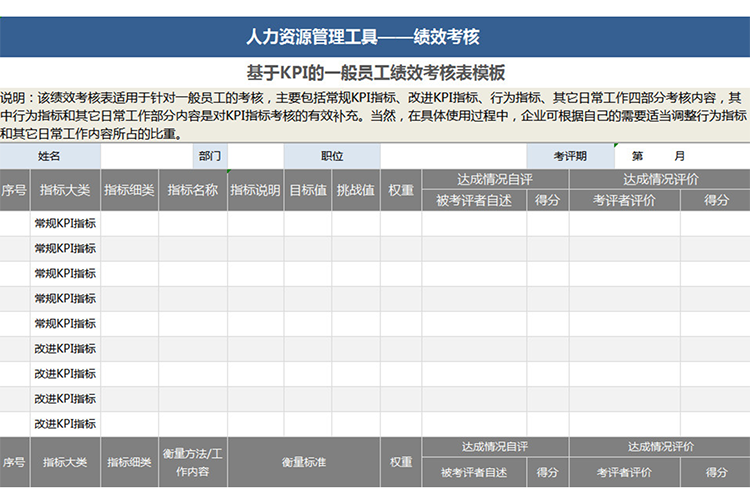Click the 挑战值 column header
The height and width of the screenshot is (501, 750).
355,190
